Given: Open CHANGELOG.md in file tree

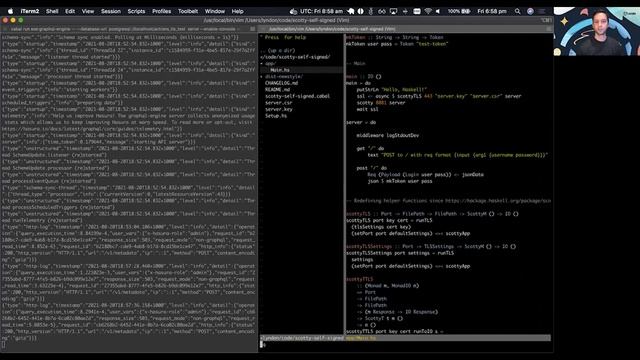Looking at the screenshot, I should click(282, 83).
